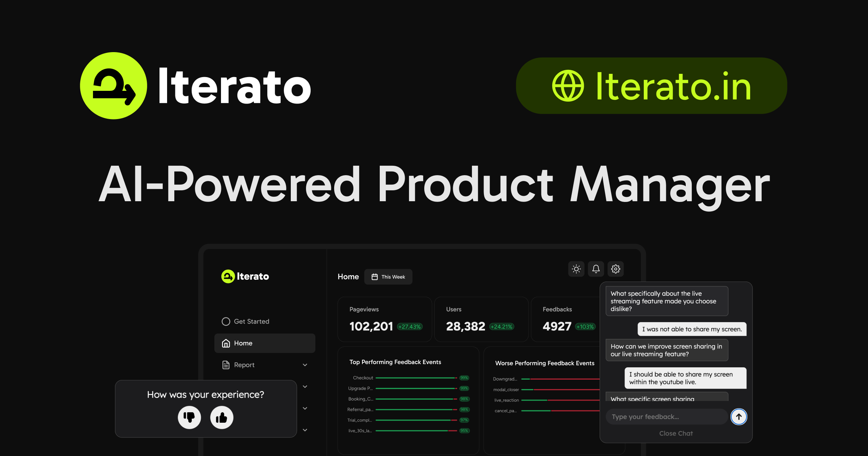
Task: Click the thumbs down feedback button
Action: point(189,417)
